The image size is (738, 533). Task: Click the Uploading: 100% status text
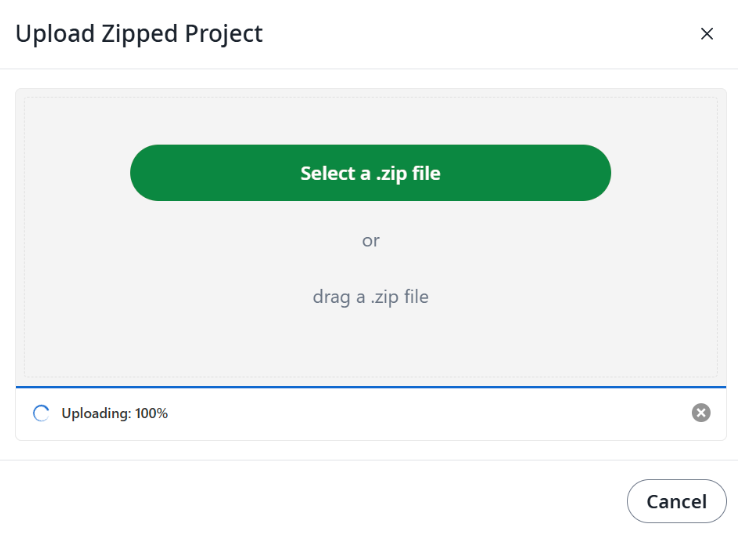[114, 413]
